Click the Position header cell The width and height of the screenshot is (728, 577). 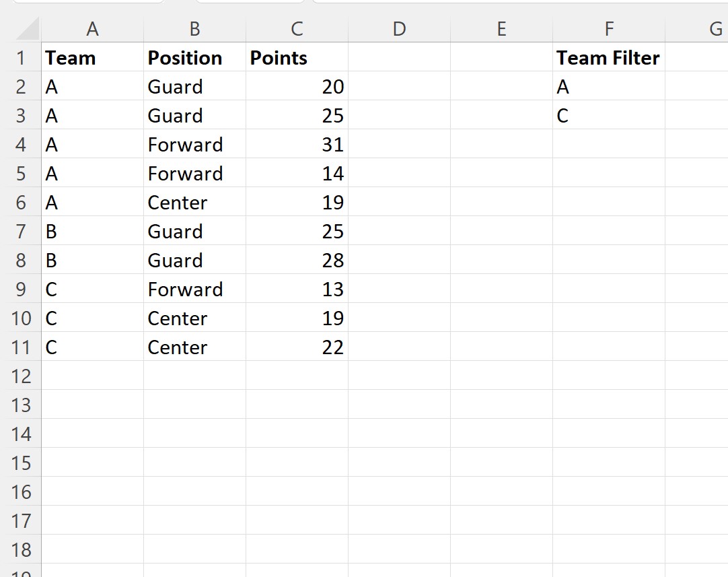tap(194, 58)
